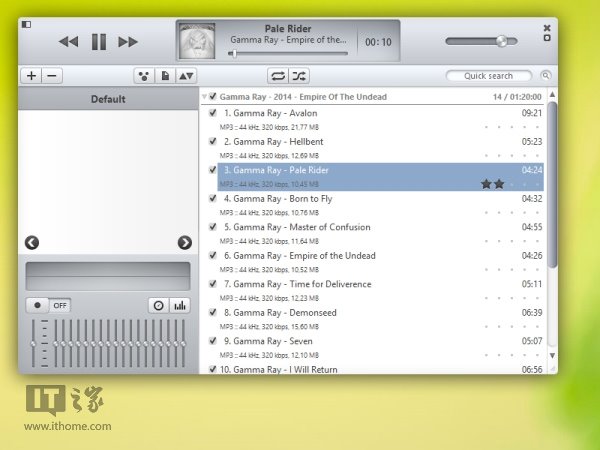Select the Default playlist tab

(x=108, y=99)
